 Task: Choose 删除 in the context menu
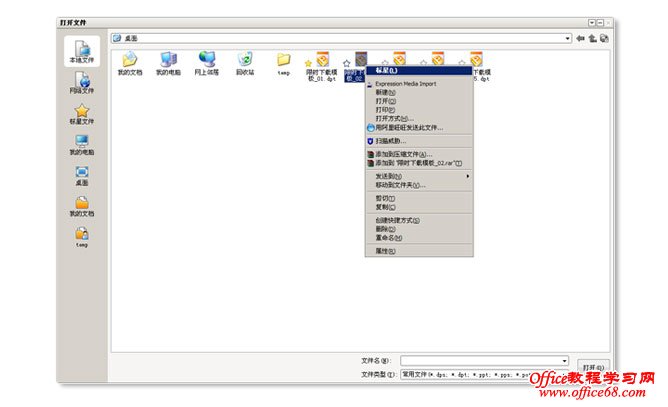click(419, 229)
